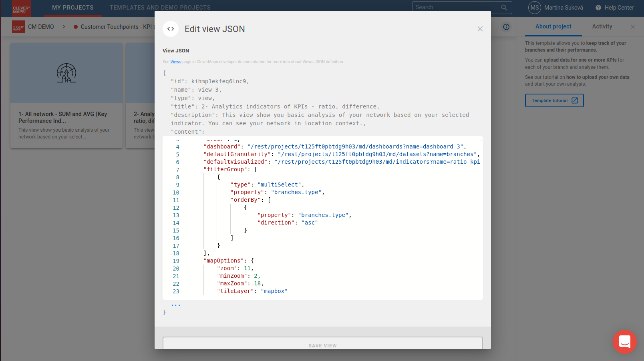Expand the collapsed JSON ellipsis
Image resolution: width=644 pixels, height=361 pixels.
(175, 305)
